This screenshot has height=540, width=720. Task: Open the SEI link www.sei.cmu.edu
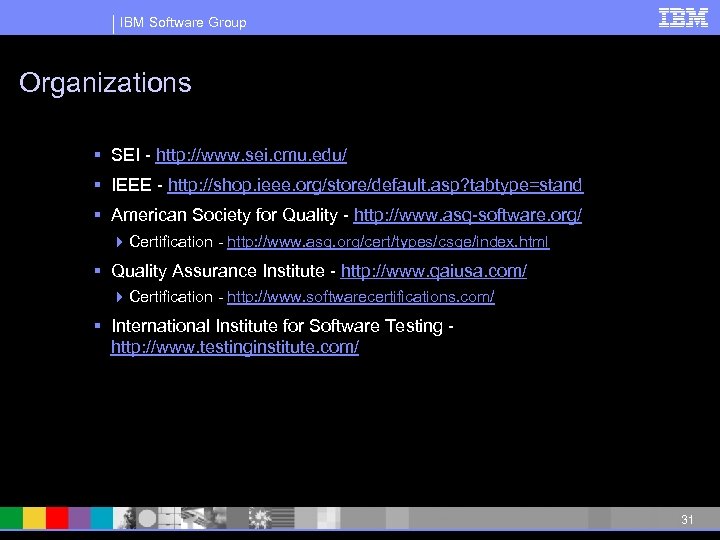coord(251,155)
